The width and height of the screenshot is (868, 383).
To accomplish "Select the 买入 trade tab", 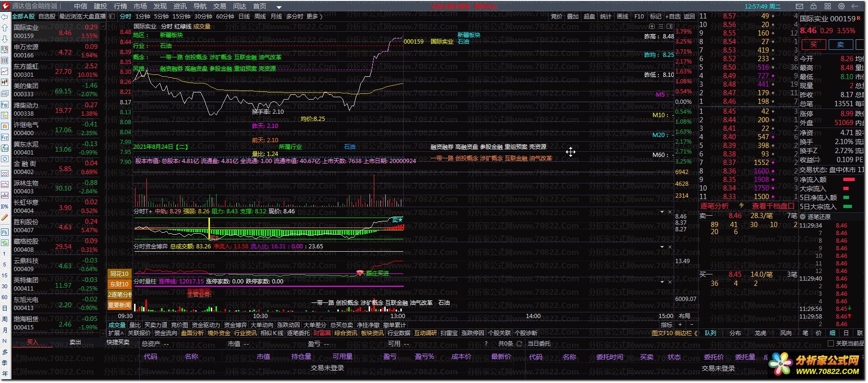I will 32,342.
